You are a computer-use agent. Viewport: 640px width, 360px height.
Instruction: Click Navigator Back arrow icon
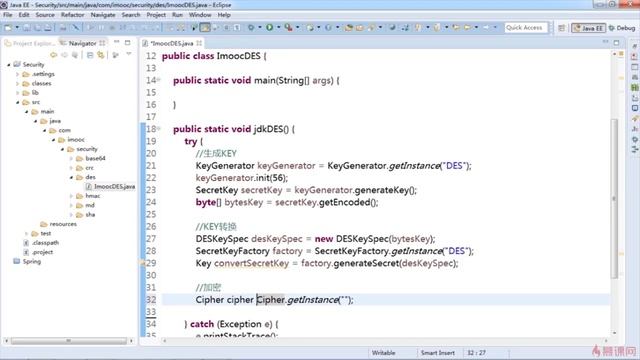click(x=53, y=55)
